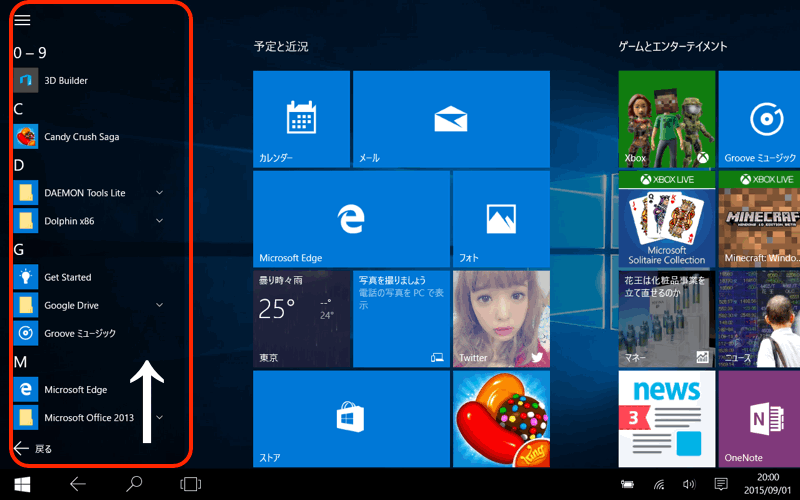
Task: Launch 3D Builder from the app list
Action: pyautogui.click(x=65, y=80)
